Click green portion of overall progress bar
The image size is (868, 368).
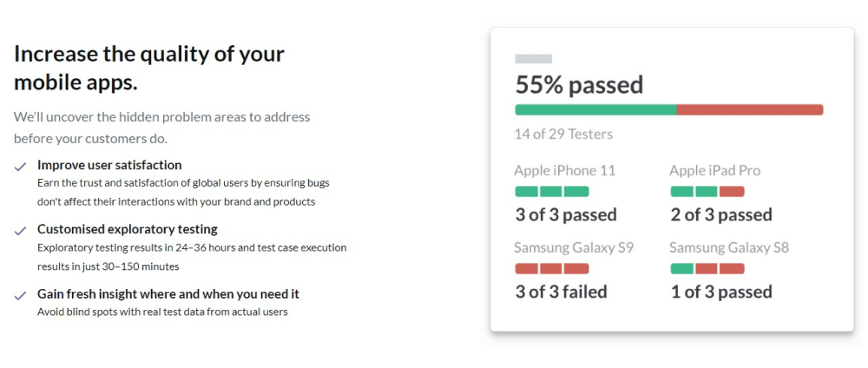pyautogui.click(x=595, y=110)
